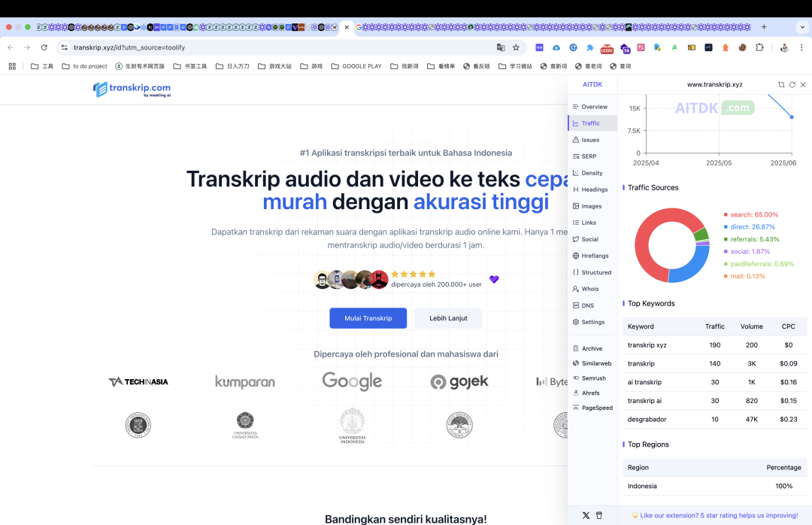Open the 'to do project' bookmark folder
This screenshot has height=525, width=812.
tap(84, 66)
